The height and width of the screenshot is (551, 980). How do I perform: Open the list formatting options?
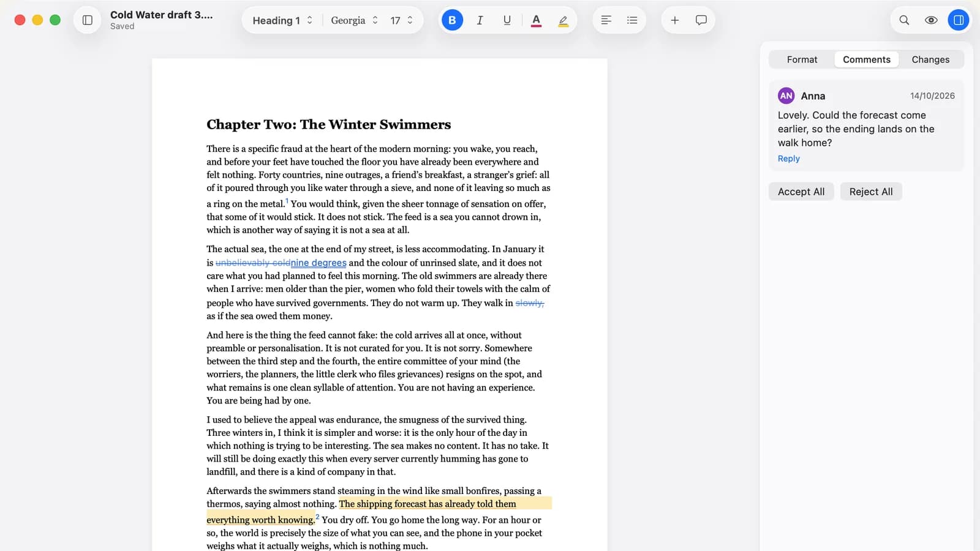632,20
